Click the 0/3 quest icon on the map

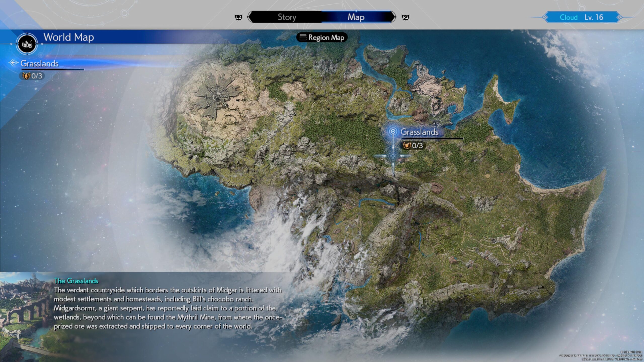(407, 145)
